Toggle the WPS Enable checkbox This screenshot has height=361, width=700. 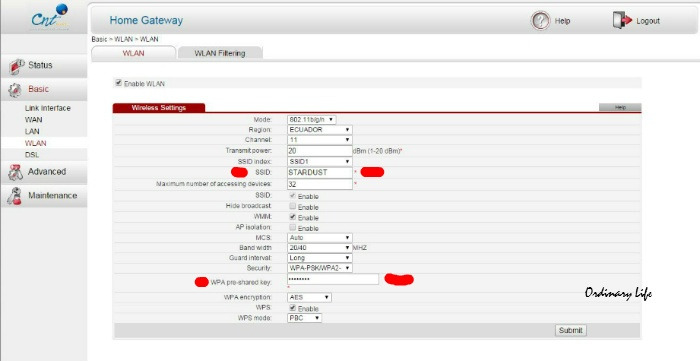292,308
